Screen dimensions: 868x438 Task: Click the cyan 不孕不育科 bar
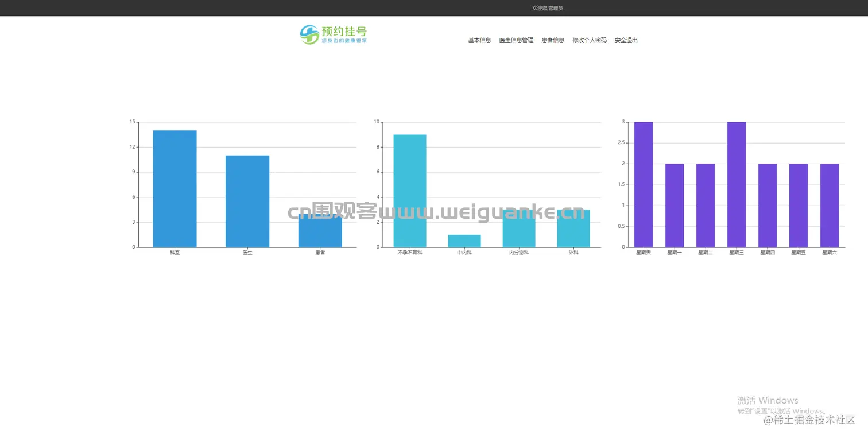coord(410,191)
